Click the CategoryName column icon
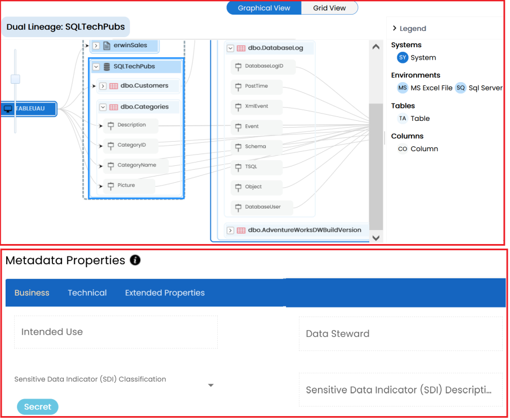This screenshot has height=420, width=510. [110, 166]
